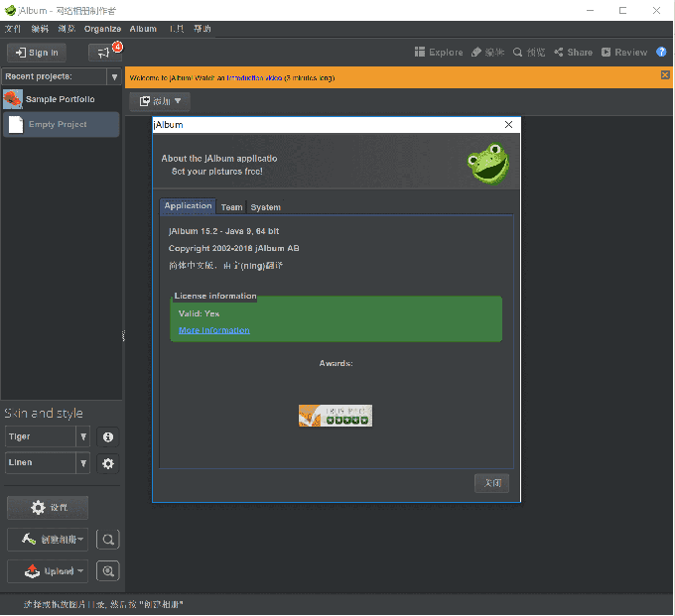Open the blue help question mark icon
The image size is (675, 616).
point(661,52)
